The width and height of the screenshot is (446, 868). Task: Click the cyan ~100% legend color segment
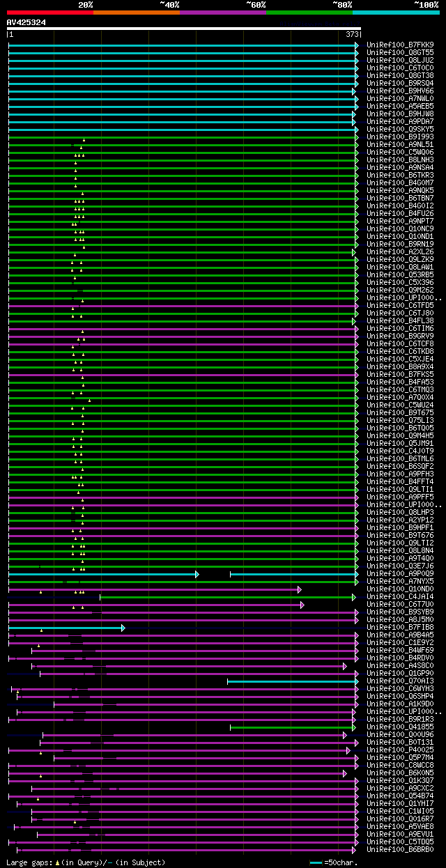point(396,12)
